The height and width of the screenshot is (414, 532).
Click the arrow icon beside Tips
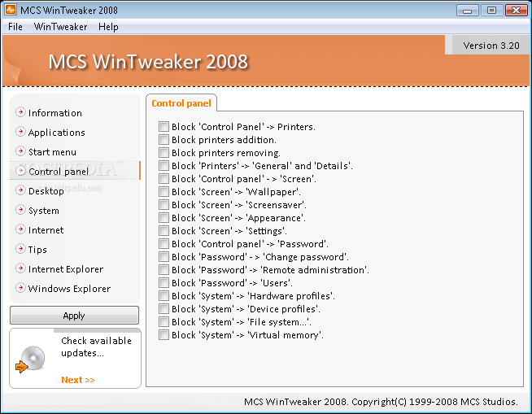pyautogui.click(x=20, y=249)
